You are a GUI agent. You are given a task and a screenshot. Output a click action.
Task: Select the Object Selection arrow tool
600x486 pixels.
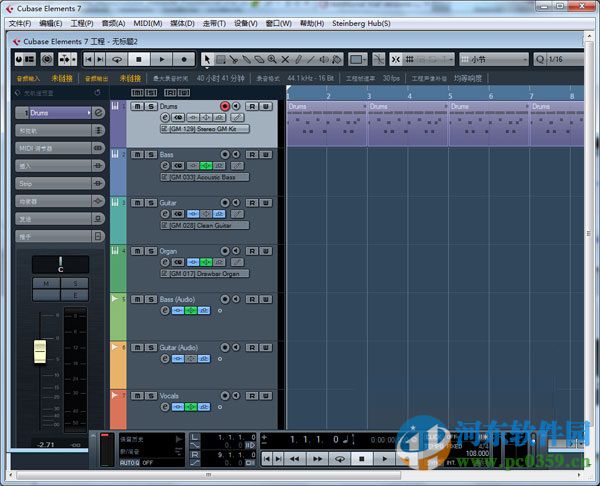click(x=207, y=59)
